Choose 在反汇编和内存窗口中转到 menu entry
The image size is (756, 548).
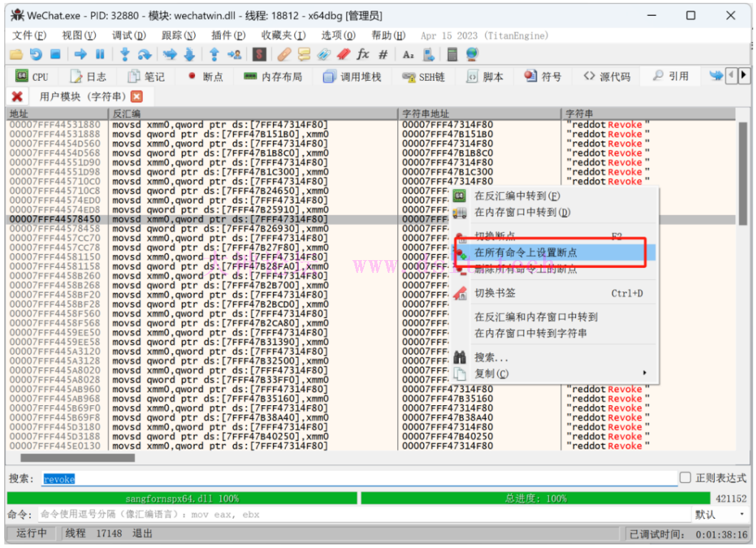(554, 317)
